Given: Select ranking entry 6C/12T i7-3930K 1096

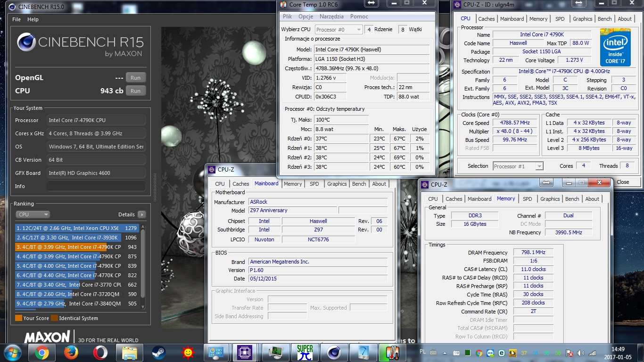Looking at the screenshot, I should (77, 238).
